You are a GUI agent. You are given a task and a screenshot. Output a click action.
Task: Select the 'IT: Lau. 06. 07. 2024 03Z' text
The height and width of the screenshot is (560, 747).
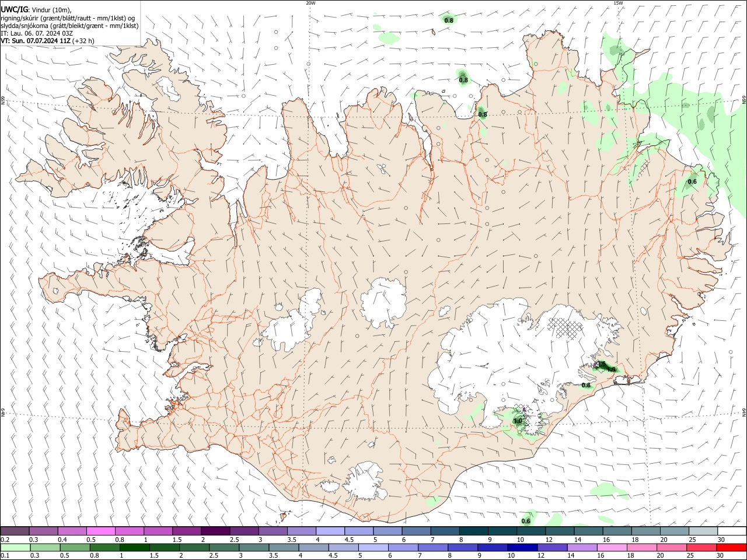coord(37,33)
